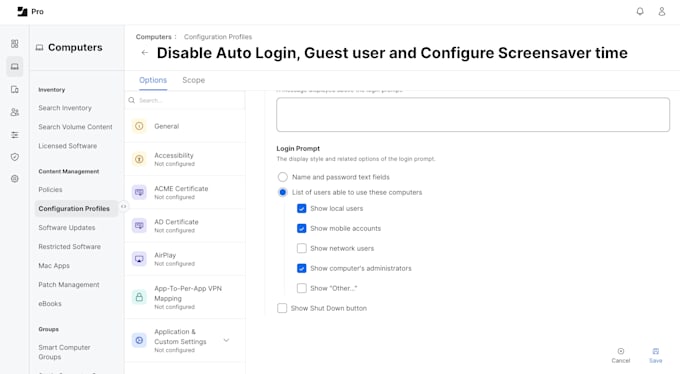Viewport: 680px width, 374px height.
Task: Expand Application & Custom Settings chevron
Action: pyautogui.click(x=226, y=340)
